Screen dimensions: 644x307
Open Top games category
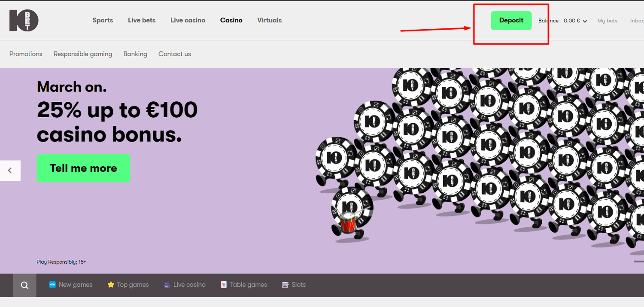[128, 285]
